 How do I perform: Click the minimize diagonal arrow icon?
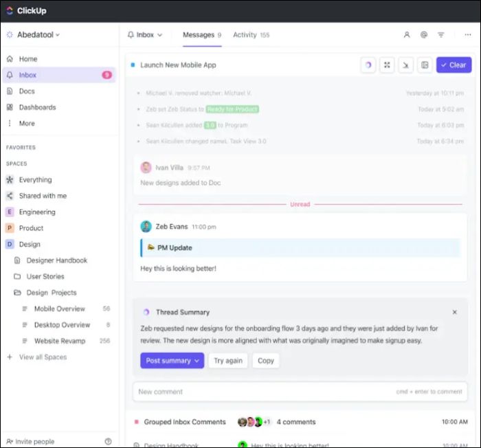[x=406, y=65]
